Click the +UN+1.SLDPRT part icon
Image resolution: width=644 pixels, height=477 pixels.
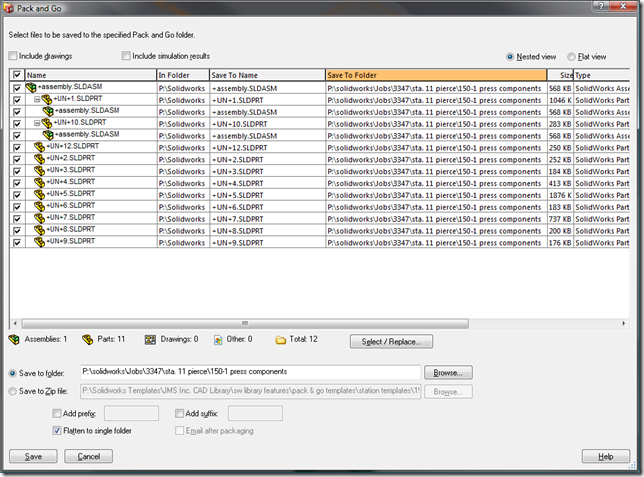point(46,99)
